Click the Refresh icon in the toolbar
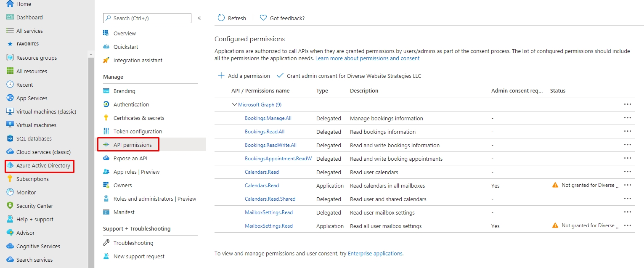 pyautogui.click(x=221, y=18)
